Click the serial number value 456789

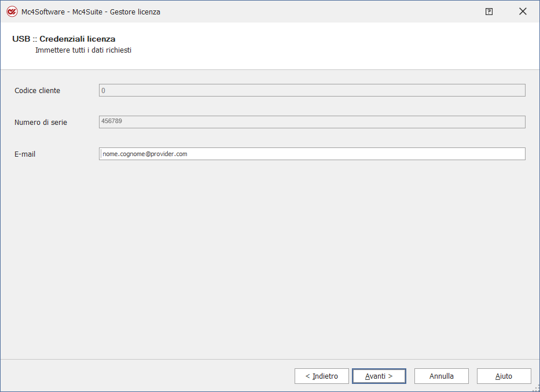[112, 121]
